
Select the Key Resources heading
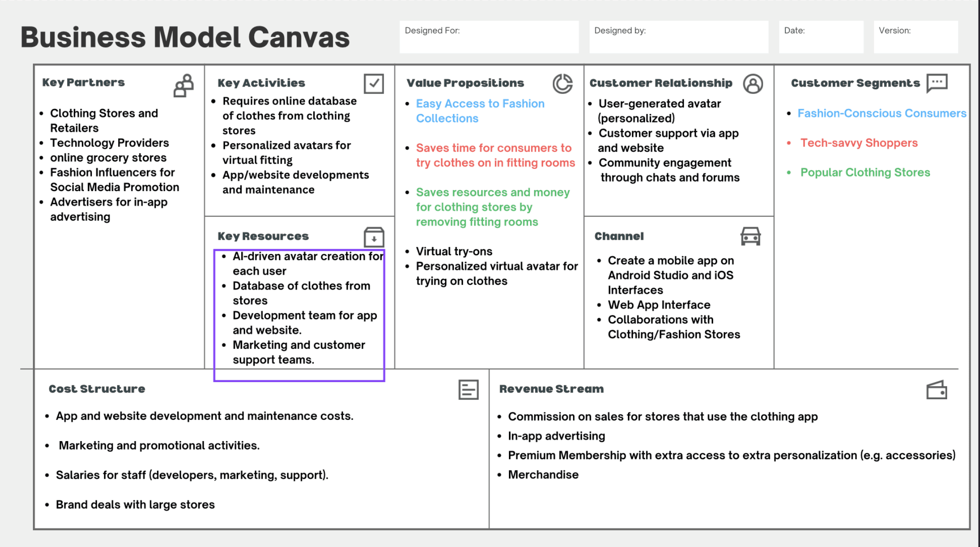click(x=263, y=236)
